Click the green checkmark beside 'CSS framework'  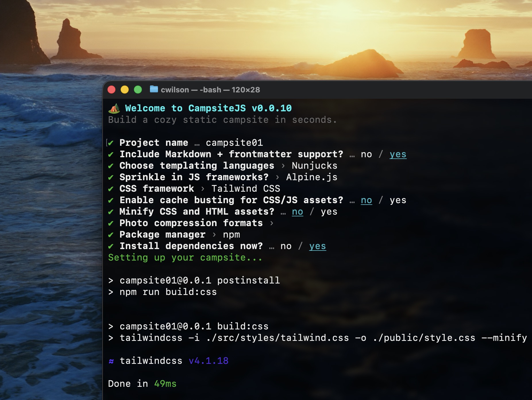point(111,189)
